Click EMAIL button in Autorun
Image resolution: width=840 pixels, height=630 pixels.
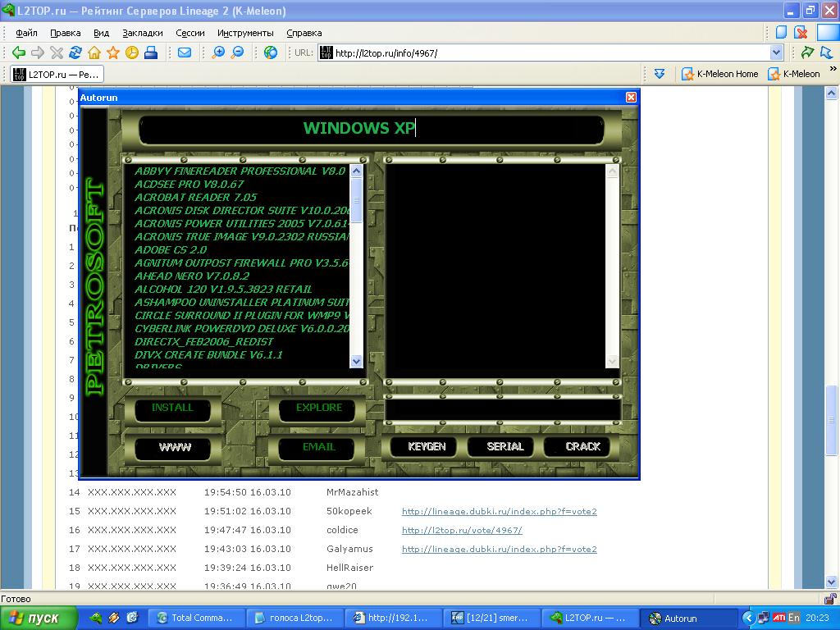pos(319,447)
